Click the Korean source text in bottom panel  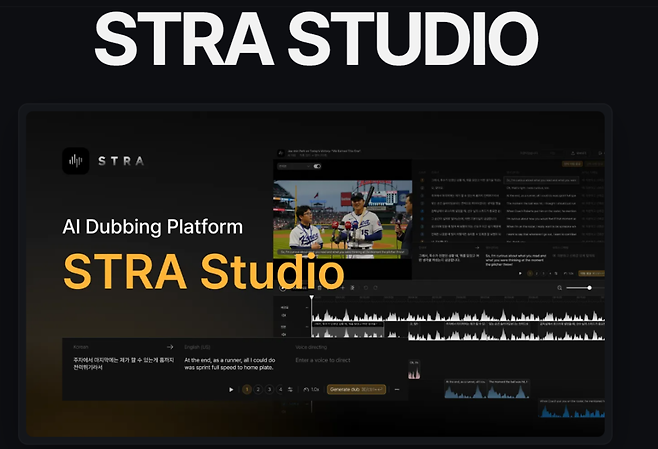[123, 364]
